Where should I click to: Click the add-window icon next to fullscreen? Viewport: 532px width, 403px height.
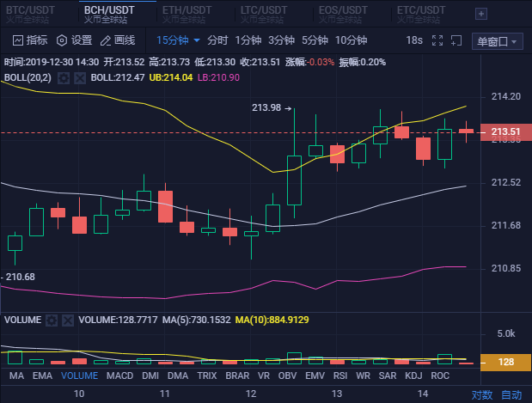[456, 40]
